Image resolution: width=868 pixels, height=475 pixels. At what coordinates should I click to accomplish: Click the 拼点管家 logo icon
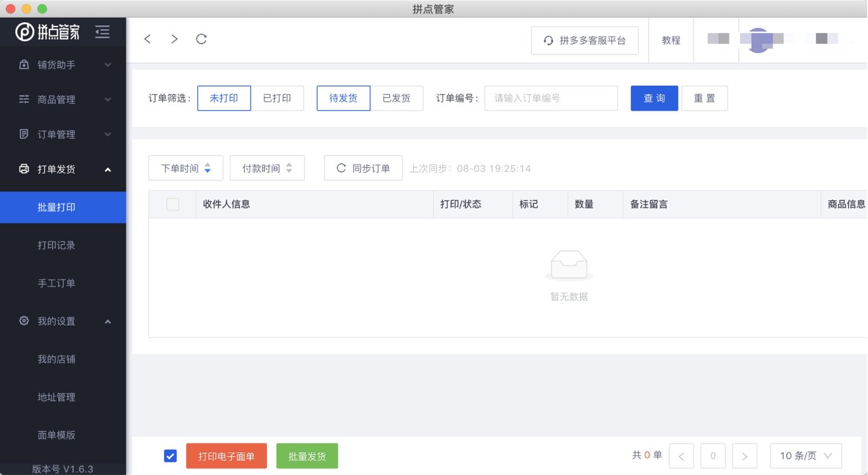(23, 32)
